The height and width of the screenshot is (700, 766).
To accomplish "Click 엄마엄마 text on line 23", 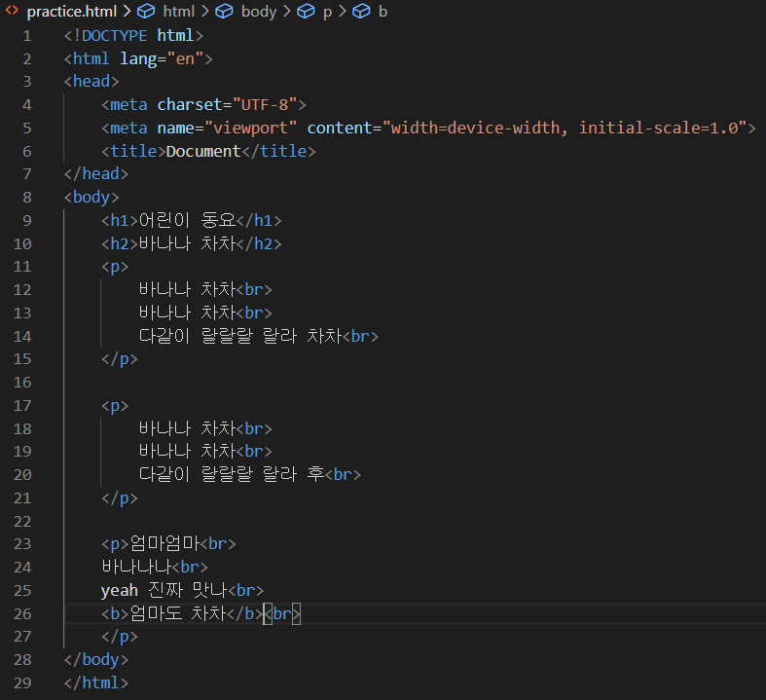I will 164,543.
